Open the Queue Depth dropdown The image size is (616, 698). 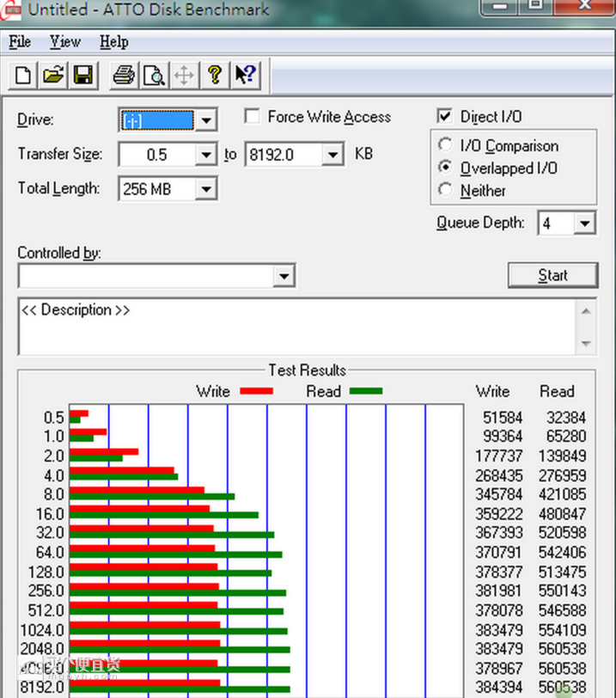point(584,223)
